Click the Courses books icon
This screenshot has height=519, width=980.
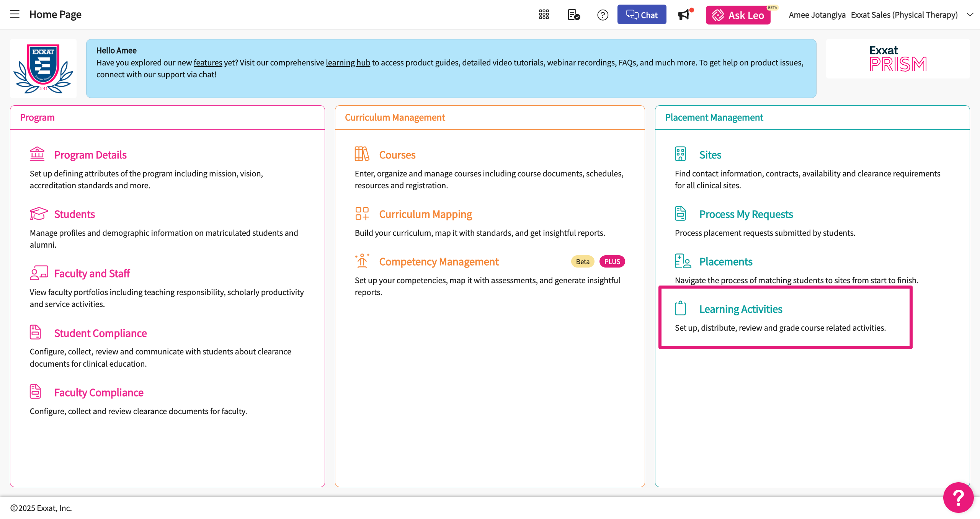[362, 154]
